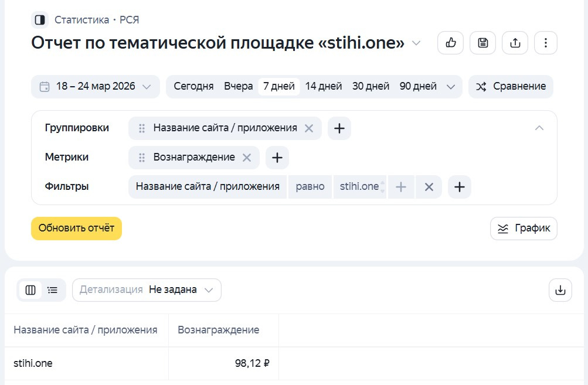Download the table with the download icon
Screen dimensions: 588x385
click(x=560, y=290)
